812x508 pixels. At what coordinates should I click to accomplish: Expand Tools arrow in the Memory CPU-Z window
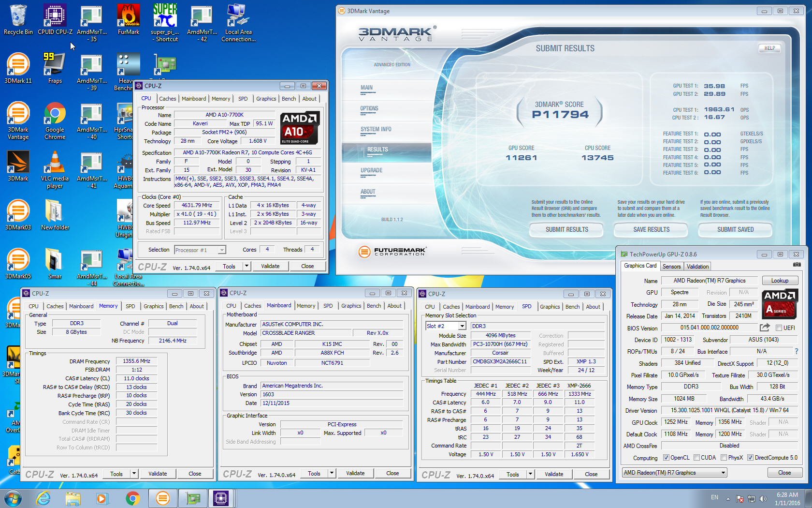point(134,474)
